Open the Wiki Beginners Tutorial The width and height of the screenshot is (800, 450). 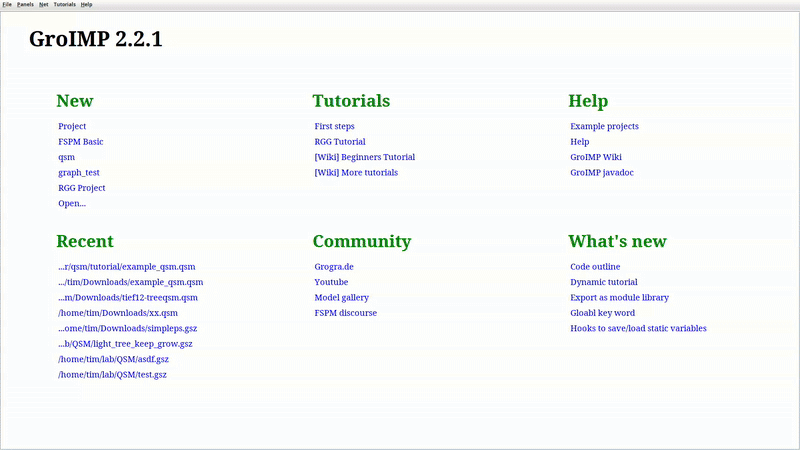pyautogui.click(x=364, y=157)
